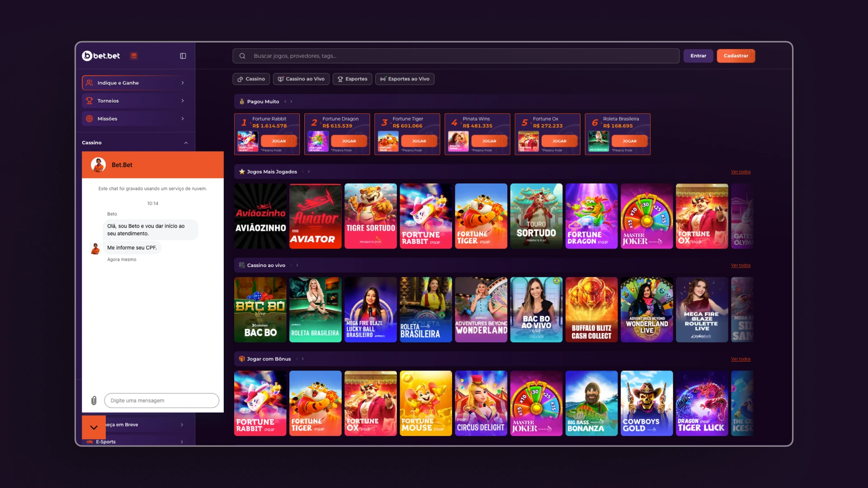
Task: Click the paperclip attachment icon in chat
Action: 94,400
